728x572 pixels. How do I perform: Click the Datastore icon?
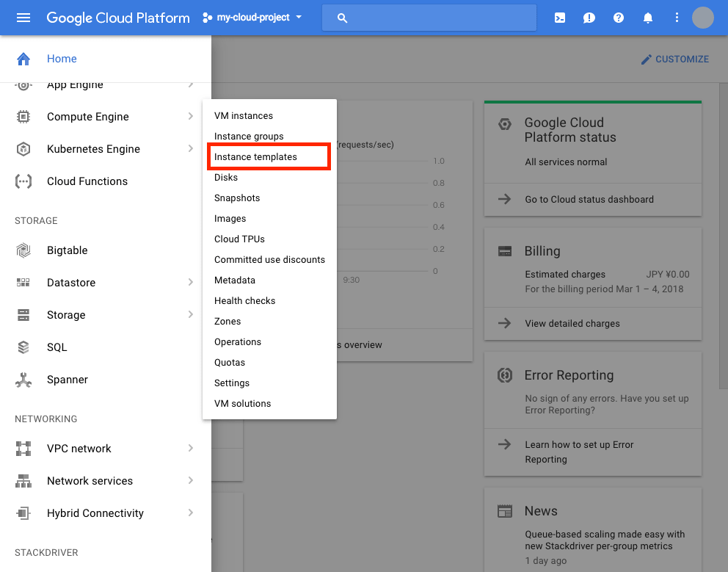coord(23,283)
